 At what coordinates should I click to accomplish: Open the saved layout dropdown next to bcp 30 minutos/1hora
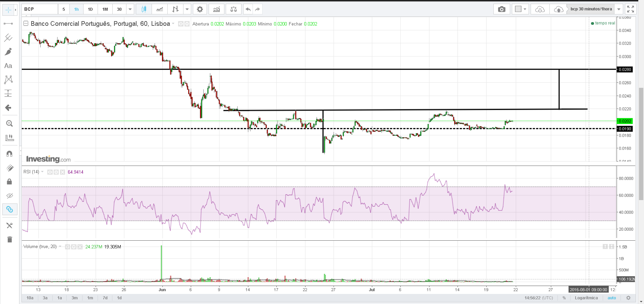(619, 9)
